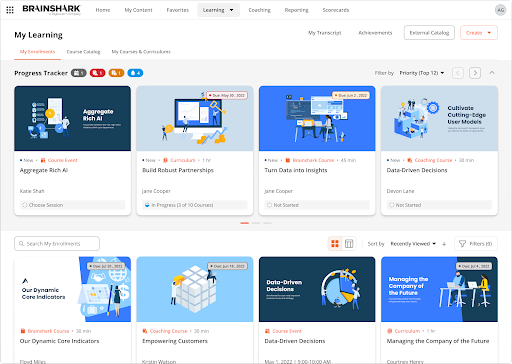Click Due May 30 badge on Build Robust Partnerships
The width and height of the screenshot is (512, 364).
(x=227, y=95)
